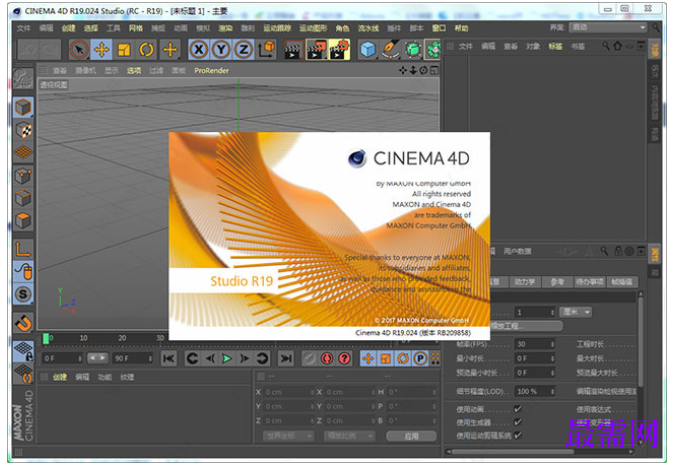This screenshot has height=465, width=677.
Task: Click the viewport layout toggle icon
Action: click(x=434, y=70)
